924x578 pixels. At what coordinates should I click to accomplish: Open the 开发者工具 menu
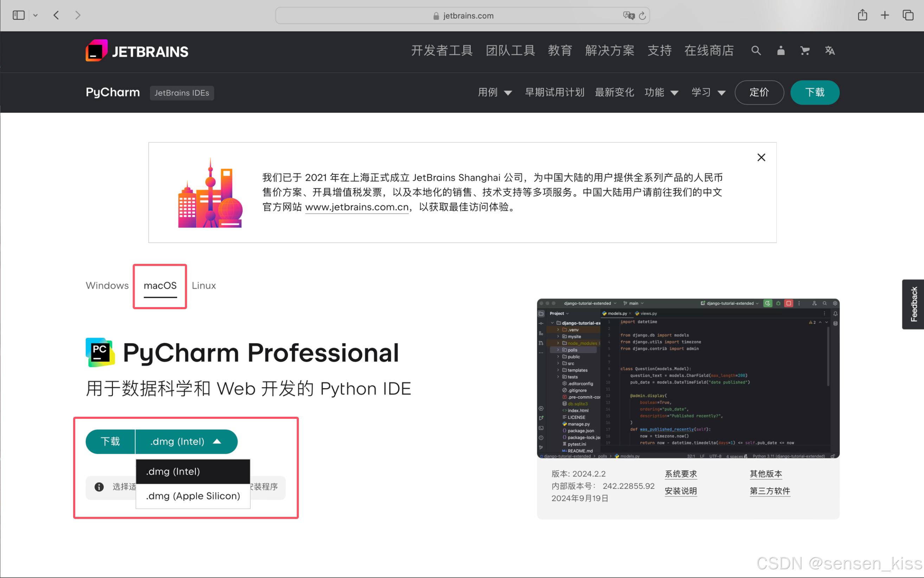pyautogui.click(x=442, y=51)
